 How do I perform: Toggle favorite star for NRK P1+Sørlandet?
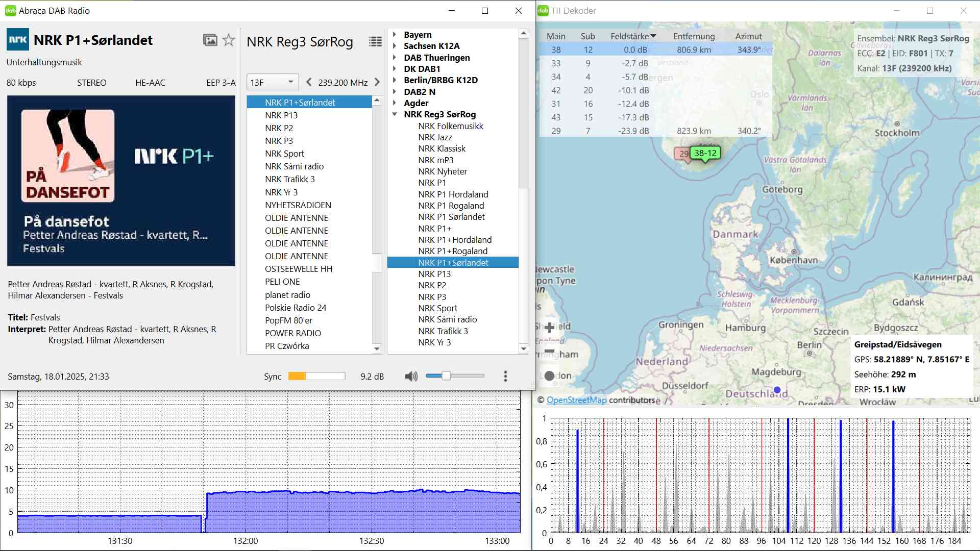pyautogui.click(x=229, y=40)
